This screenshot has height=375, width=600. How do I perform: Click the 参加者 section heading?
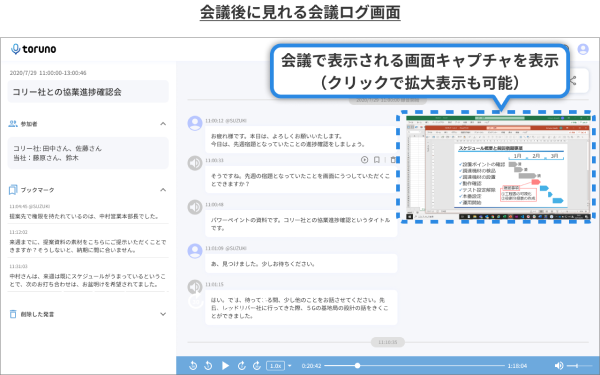(29, 124)
